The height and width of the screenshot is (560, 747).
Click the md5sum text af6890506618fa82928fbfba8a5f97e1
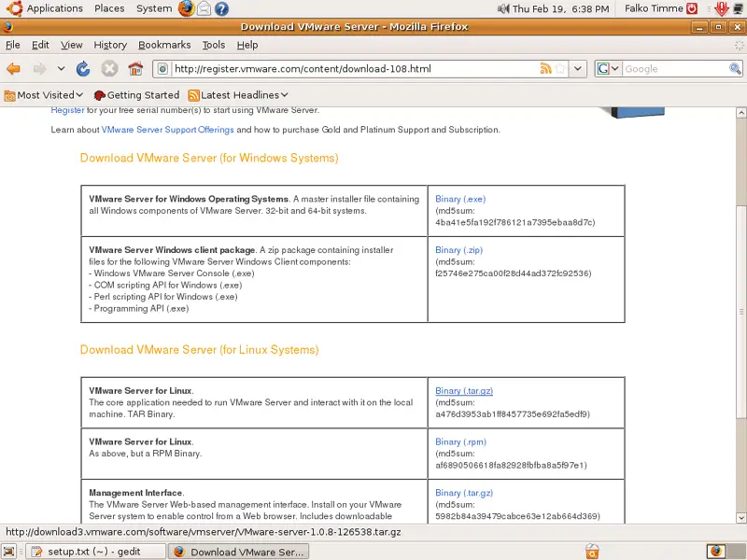coord(511,465)
